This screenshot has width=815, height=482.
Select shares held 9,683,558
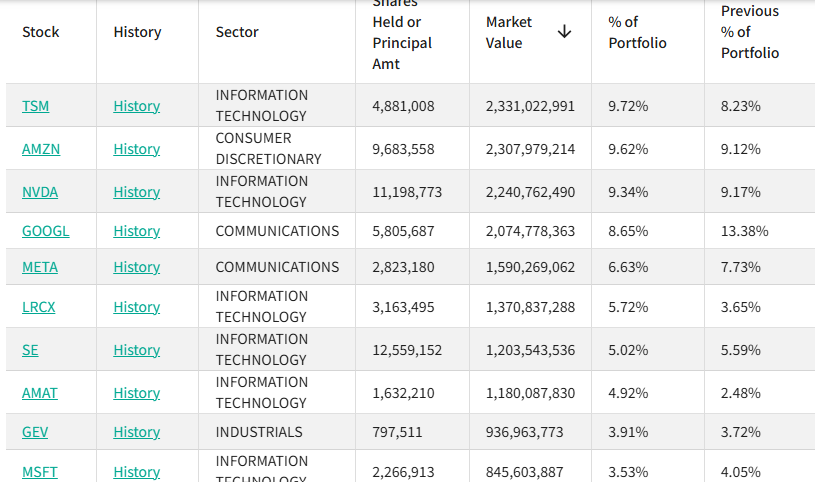point(403,149)
